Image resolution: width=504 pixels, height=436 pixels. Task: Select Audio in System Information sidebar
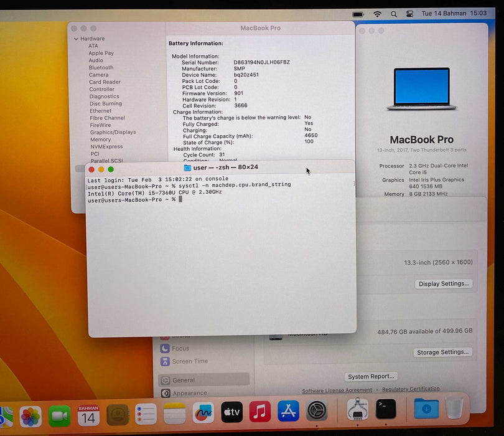click(x=96, y=60)
